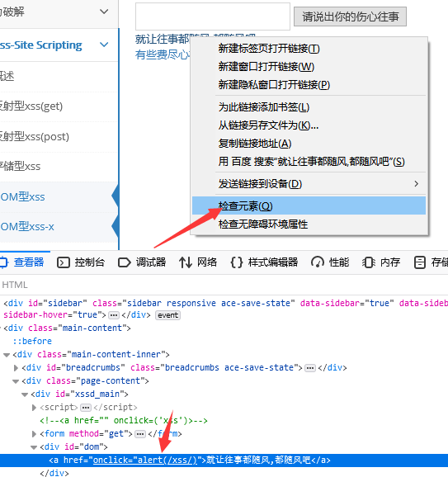Focus the text input beside the submit button
Screen dimensions: 448x477
pos(213,17)
